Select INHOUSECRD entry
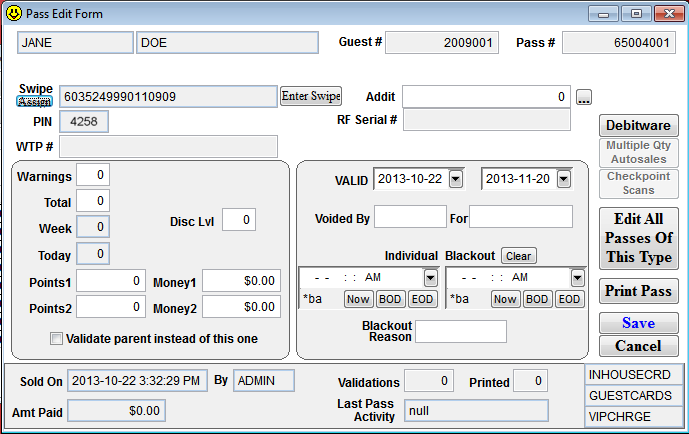This screenshot has width=689, height=434. (634, 375)
